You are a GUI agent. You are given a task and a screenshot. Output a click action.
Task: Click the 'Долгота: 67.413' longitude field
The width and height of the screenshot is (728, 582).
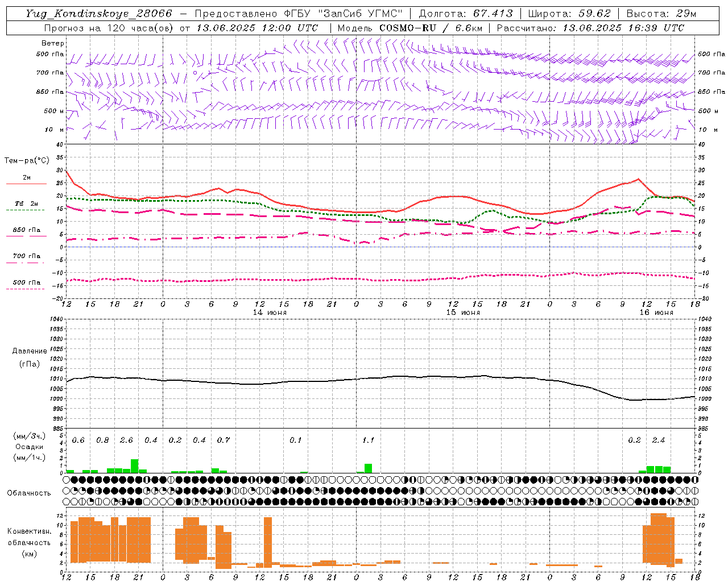coord(465,14)
